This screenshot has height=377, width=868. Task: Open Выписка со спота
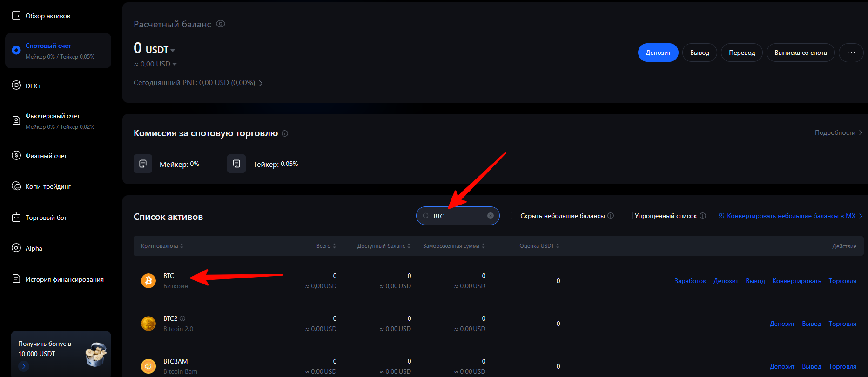pyautogui.click(x=801, y=53)
